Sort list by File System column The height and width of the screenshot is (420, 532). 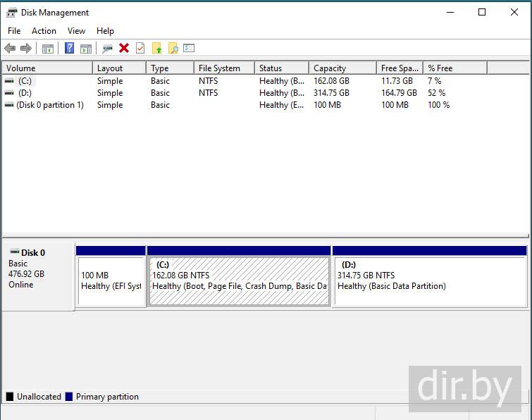[223, 68]
